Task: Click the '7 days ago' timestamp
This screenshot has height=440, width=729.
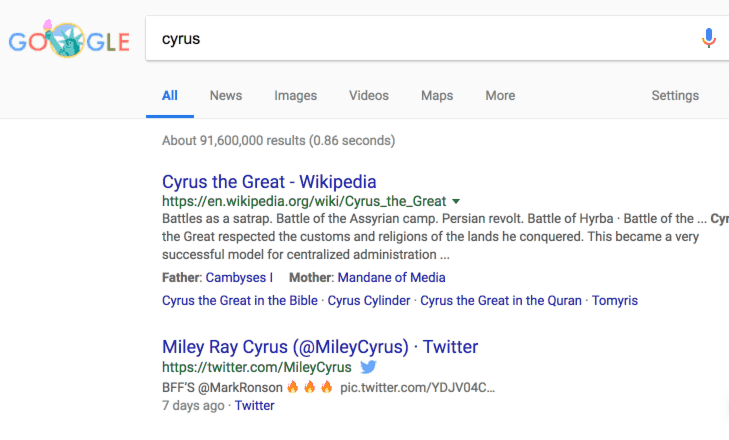Action: 193,406
